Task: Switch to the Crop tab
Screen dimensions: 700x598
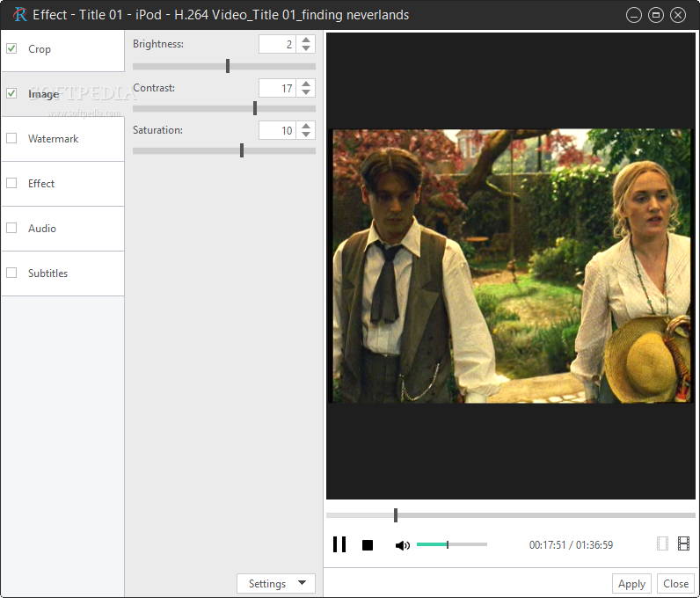Action: coord(63,50)
